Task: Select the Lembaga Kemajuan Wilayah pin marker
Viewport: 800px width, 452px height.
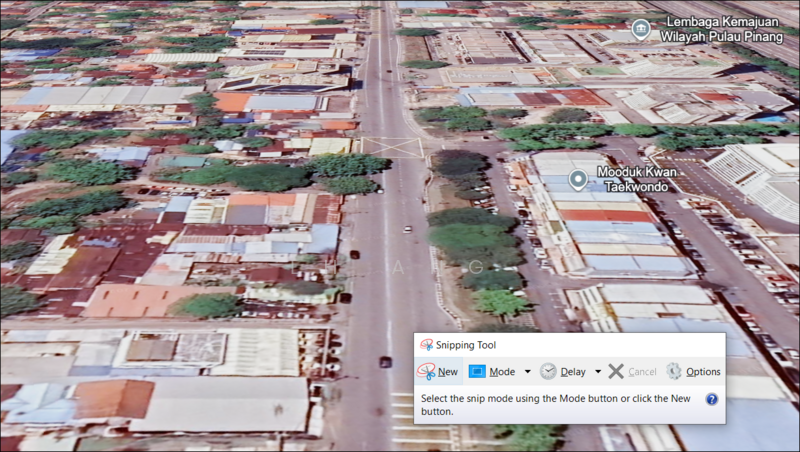Action: [x=641, y=29]
